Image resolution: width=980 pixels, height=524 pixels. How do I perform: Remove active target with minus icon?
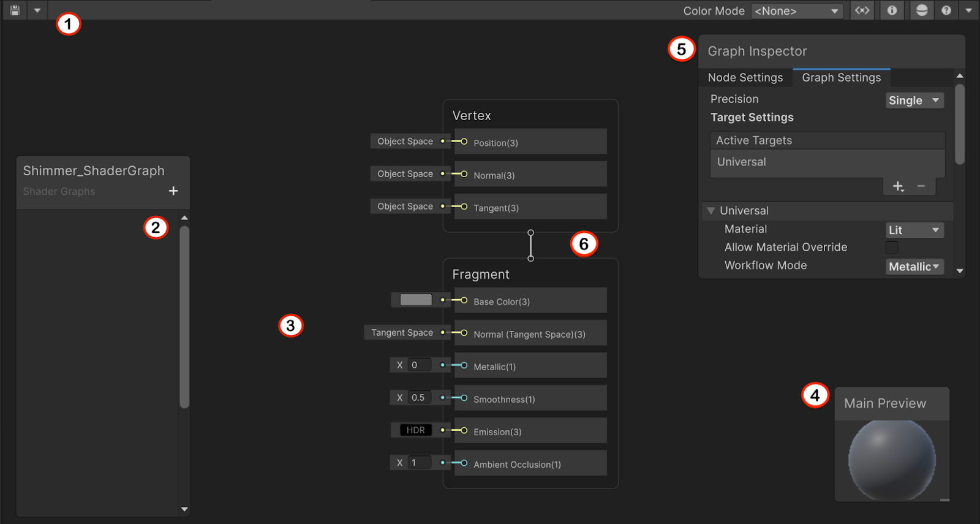921,186
